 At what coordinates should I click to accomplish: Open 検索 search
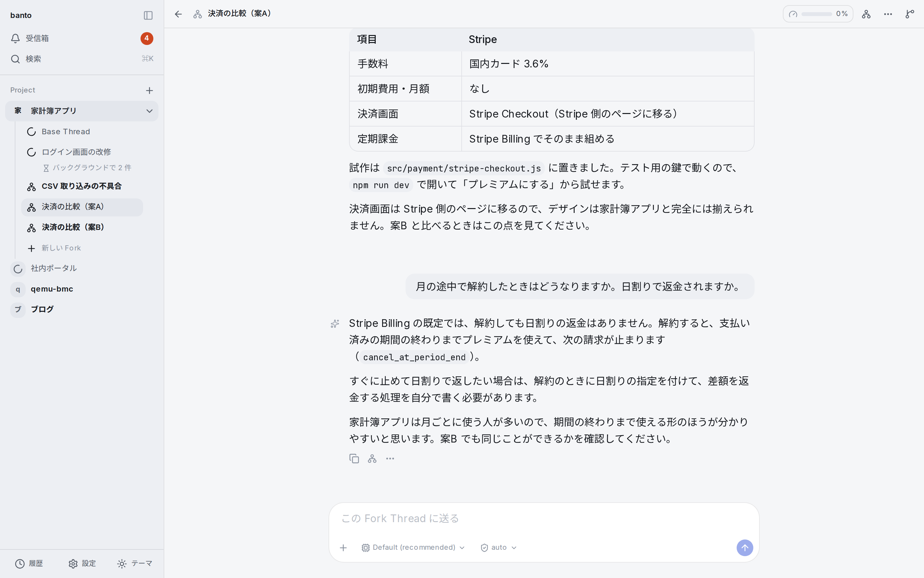tap(82, 59)
